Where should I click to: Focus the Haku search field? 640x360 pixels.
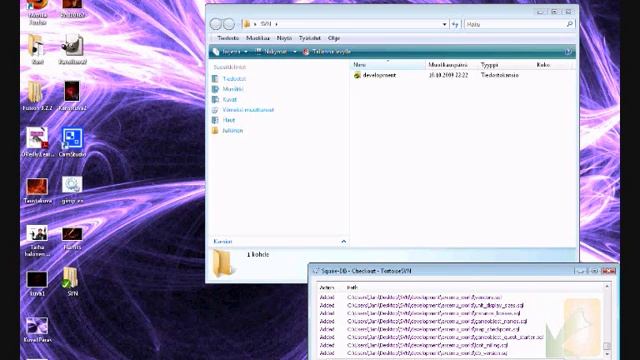515,24
